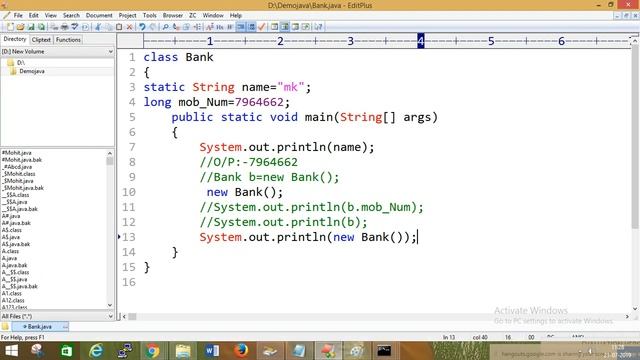Open the File menu
This screenshot has width=640, height=360.
(x=18, y=16)
